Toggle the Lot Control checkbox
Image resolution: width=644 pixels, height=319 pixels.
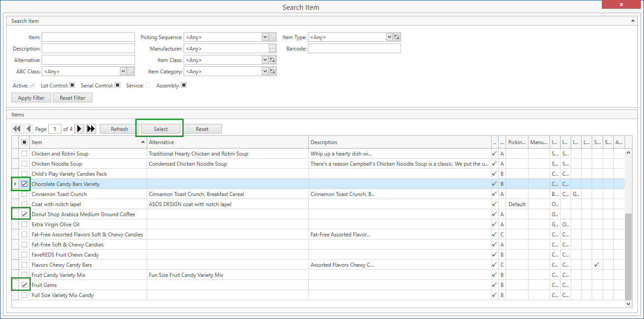pos(72,85)
